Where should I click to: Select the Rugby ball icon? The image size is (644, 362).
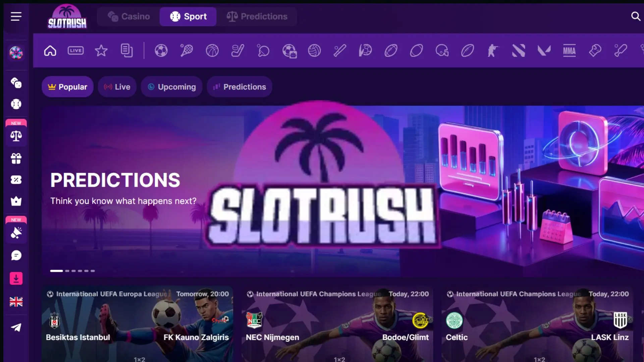(416, 51)
